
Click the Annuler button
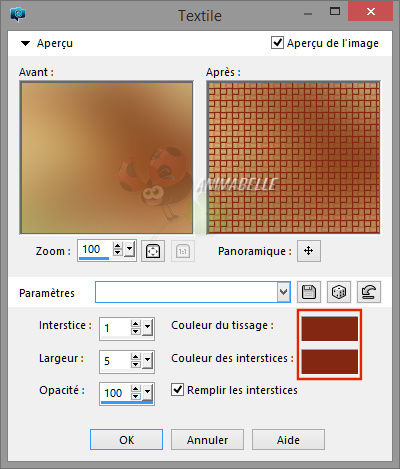click(207, 440)
